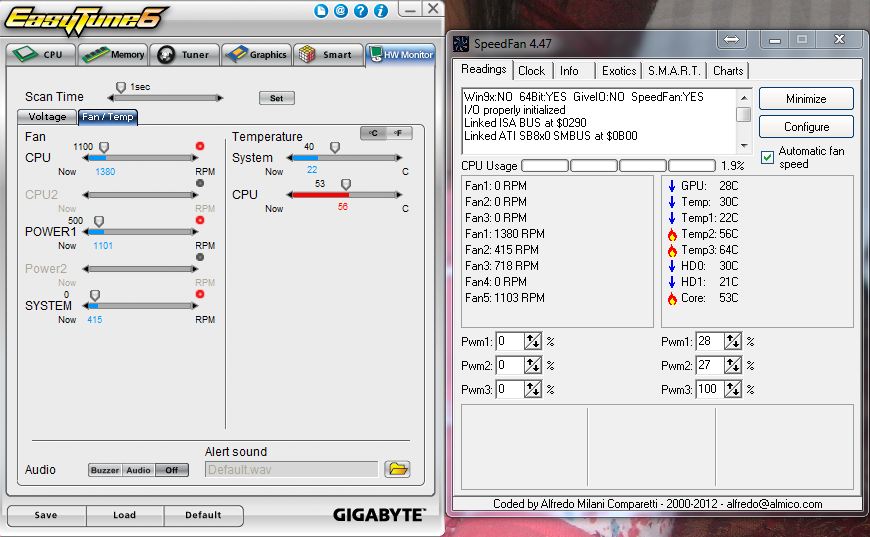
Task: Click the @ icon in EasyTune6 header
Action: point(340,11)
